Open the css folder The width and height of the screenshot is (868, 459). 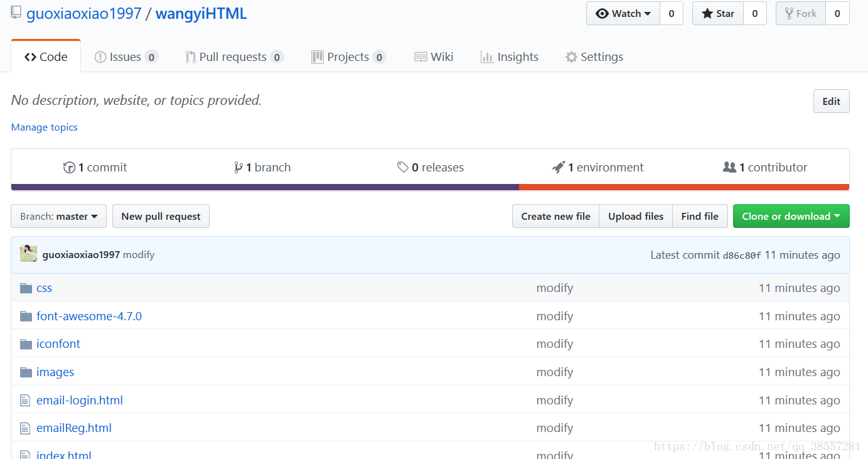pyautogui.click(x=44, y=288)
